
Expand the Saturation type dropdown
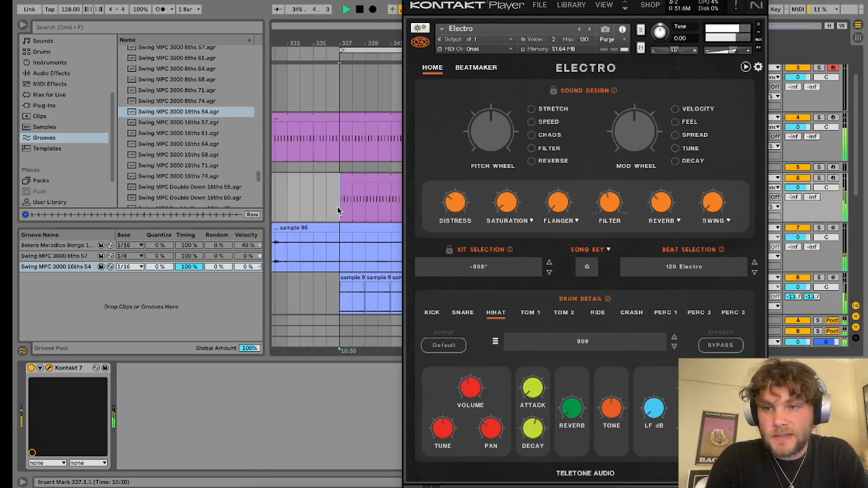(509, 221)
